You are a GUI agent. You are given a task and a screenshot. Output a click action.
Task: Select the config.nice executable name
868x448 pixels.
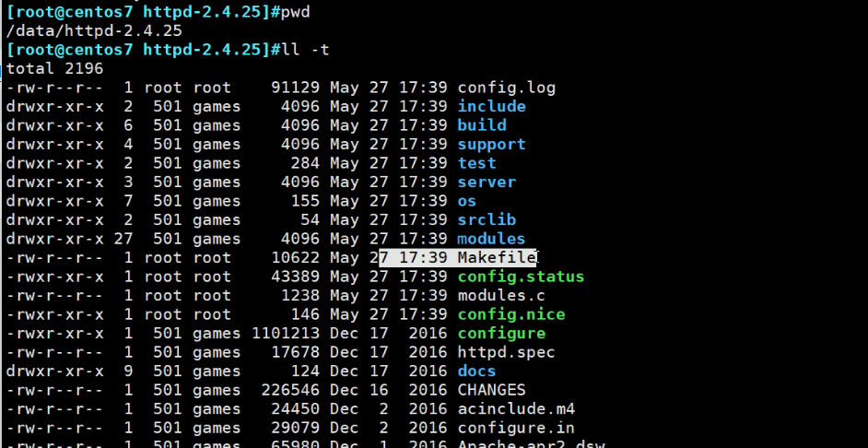[511, 314]
